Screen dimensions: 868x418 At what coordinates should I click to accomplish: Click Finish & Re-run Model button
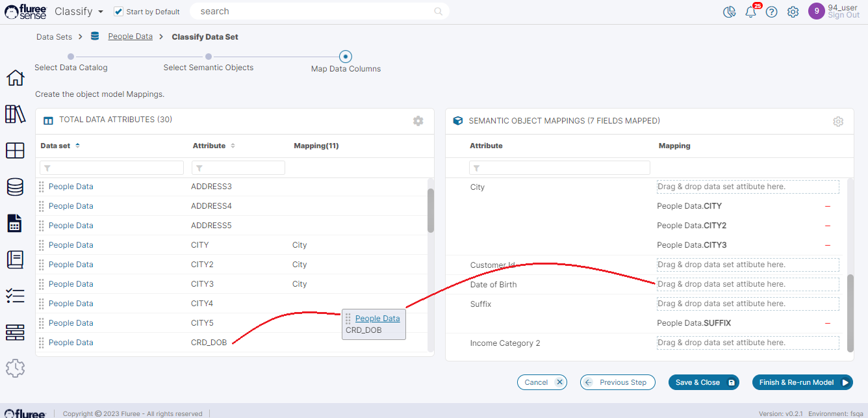pos(802,382)
